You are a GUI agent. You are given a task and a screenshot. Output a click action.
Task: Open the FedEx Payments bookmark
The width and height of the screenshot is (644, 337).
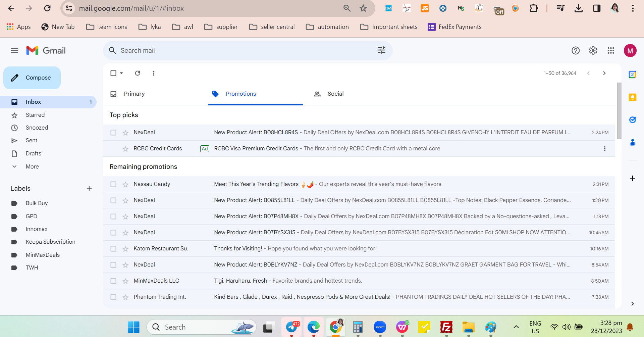(x=454, y=27)
